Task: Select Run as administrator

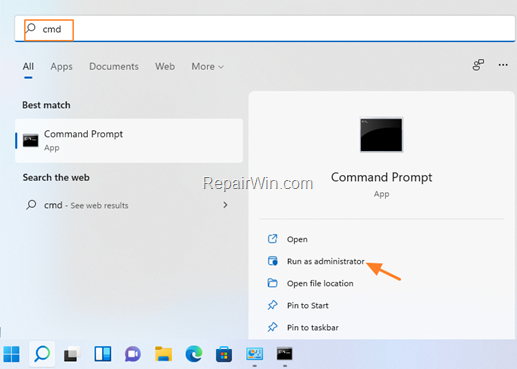Action: 326,261
